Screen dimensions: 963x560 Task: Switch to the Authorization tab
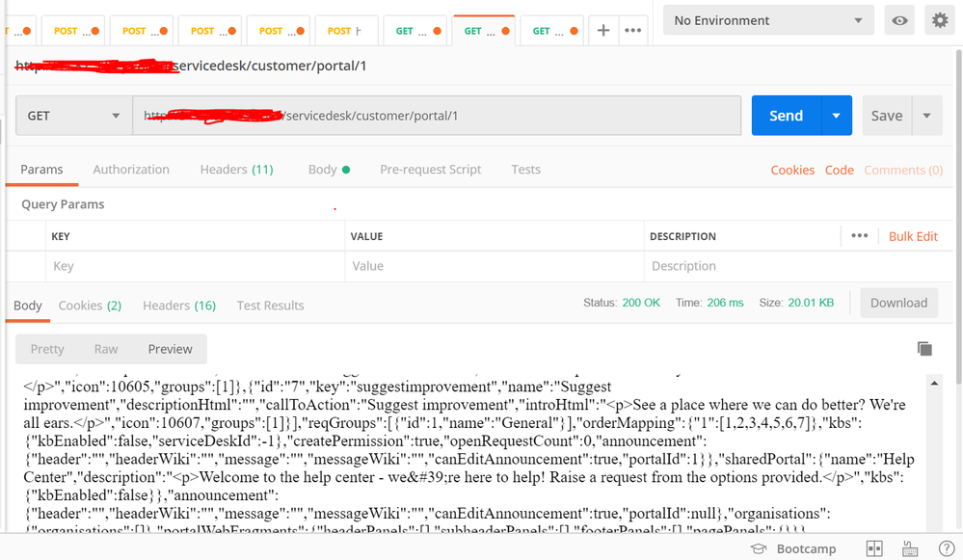(131, 170)
